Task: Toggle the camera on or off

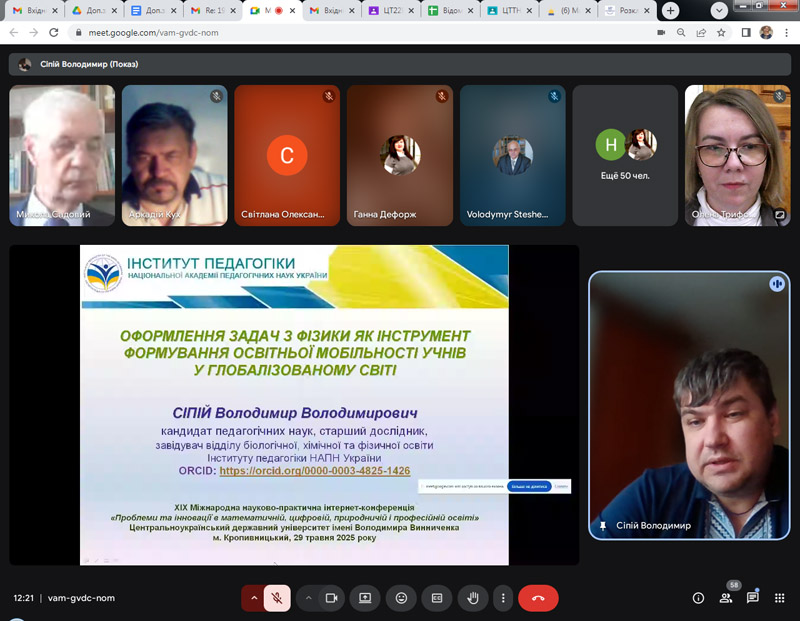Action: (x=332, y=598)
